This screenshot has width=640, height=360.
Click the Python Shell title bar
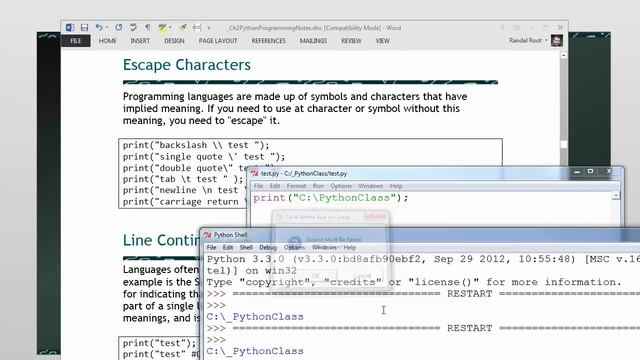tap(420, 235)
